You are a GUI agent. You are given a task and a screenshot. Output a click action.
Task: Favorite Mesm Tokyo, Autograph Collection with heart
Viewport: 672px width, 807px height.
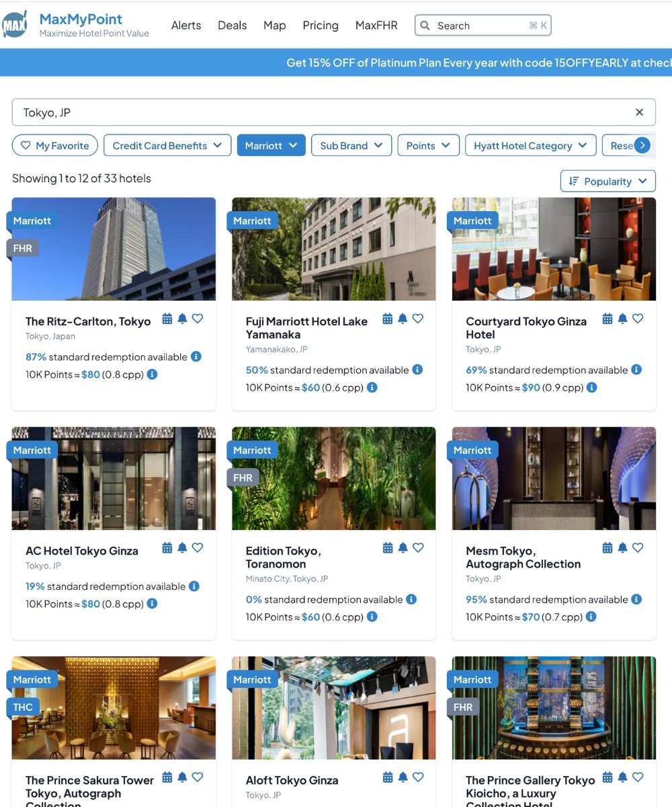point(638,548)
